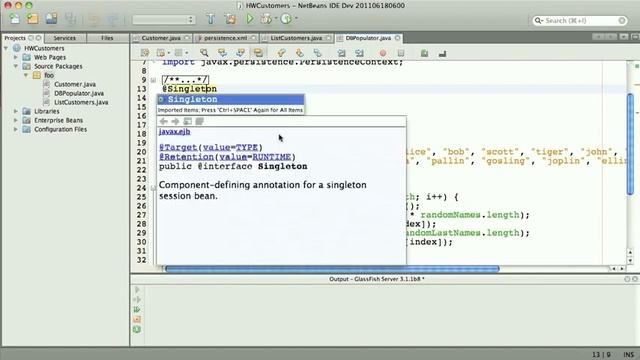Image resolution: width=640 pixels, height=360 pixels.
Task: Click the Find Next Occurrence icon
Action: [240, 53]
